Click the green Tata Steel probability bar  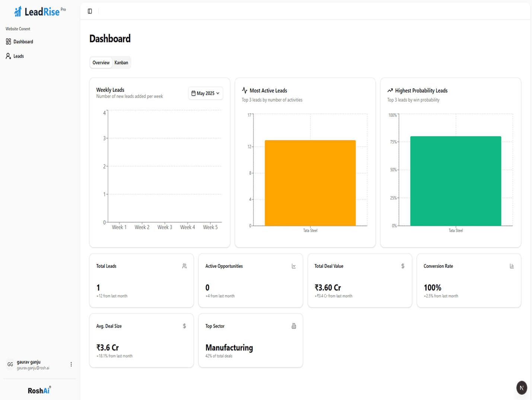[x=455, y=181]
